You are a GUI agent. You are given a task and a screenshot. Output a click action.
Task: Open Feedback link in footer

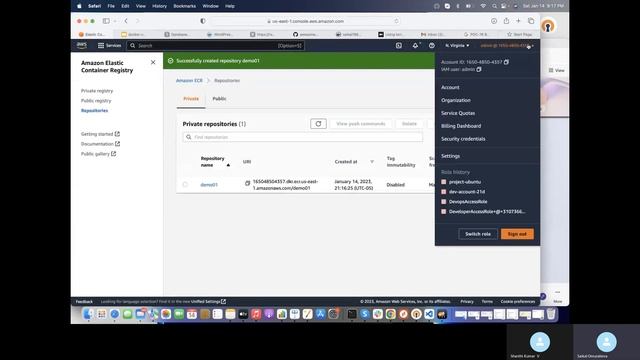click(84, 302)
